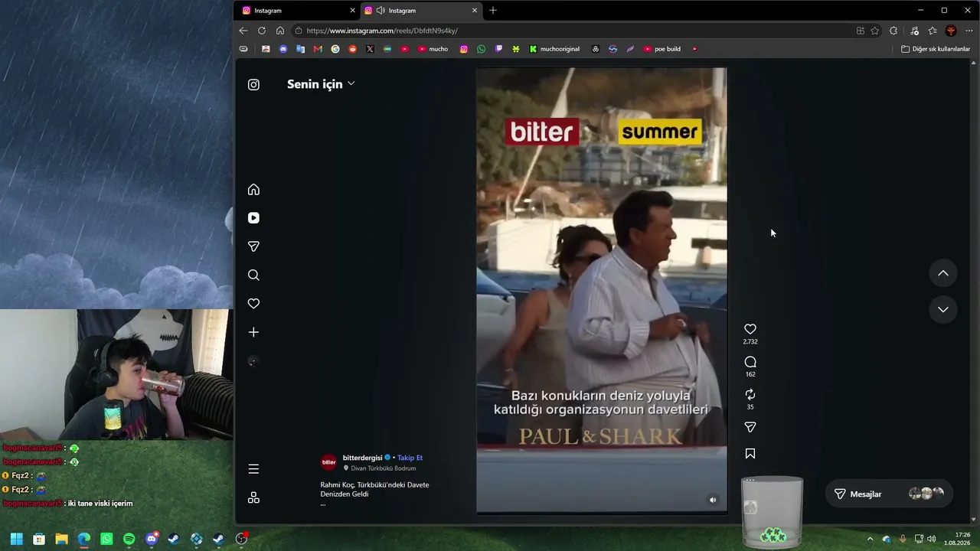Toggle the reel's sound with speaker icon
The width and height of the screenshot is (980, 551).
coord(713,500)
